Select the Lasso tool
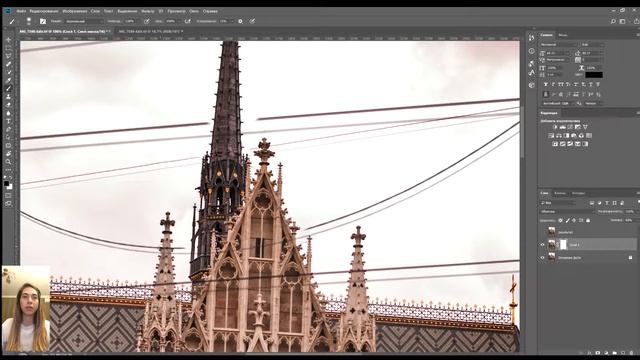Viewport: 640px width, 360px height. [8, 56]
